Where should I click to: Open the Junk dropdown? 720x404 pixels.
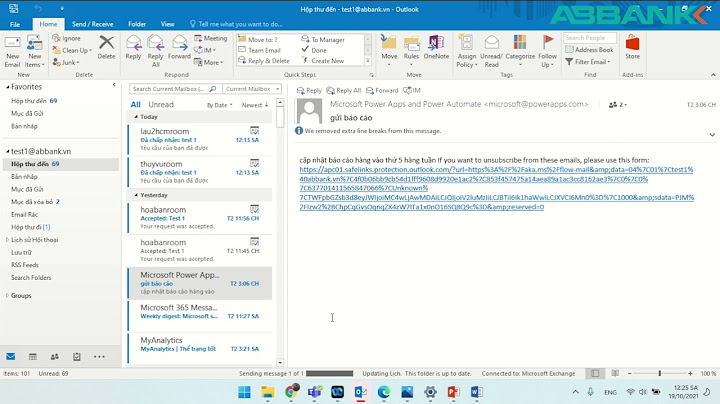[x=66, y=62]
